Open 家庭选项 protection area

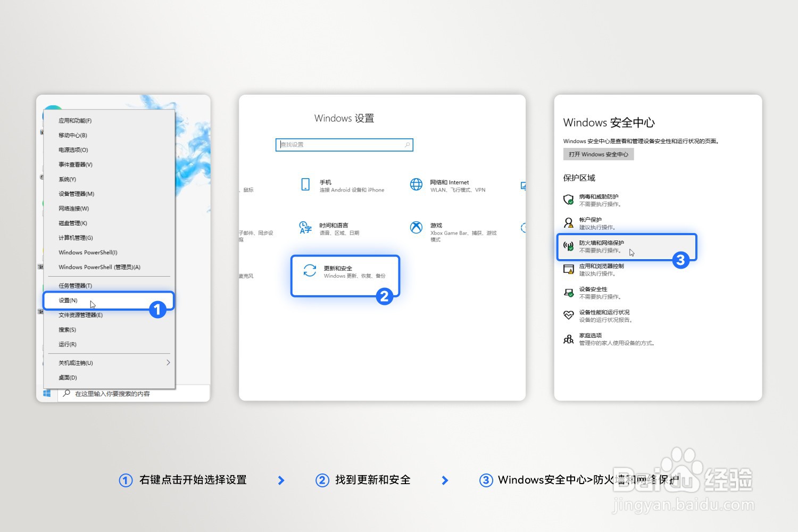click(591, 336)
